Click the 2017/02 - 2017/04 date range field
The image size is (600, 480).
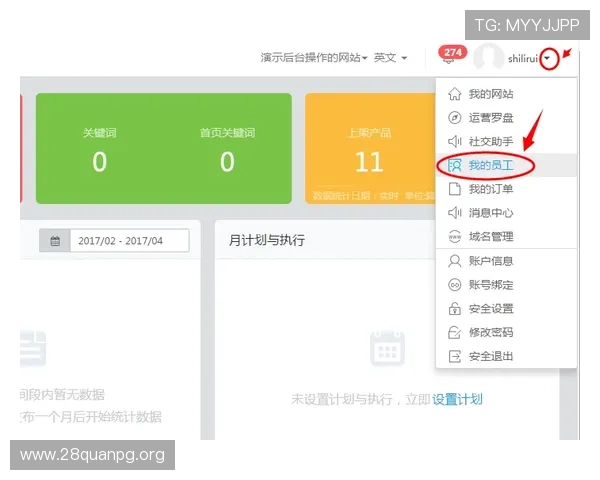click(x=129, y=241)
